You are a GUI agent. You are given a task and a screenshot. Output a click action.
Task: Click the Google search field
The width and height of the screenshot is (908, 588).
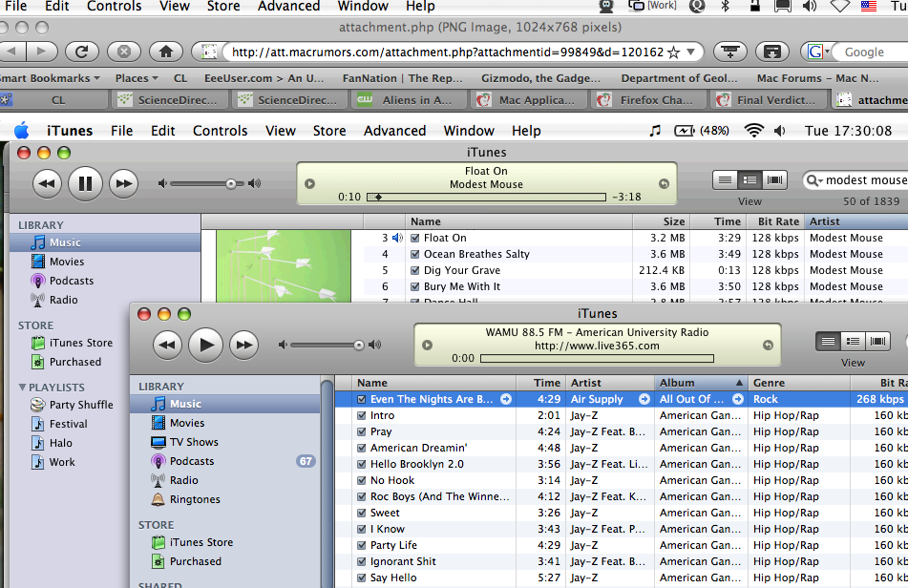point(872,52)
